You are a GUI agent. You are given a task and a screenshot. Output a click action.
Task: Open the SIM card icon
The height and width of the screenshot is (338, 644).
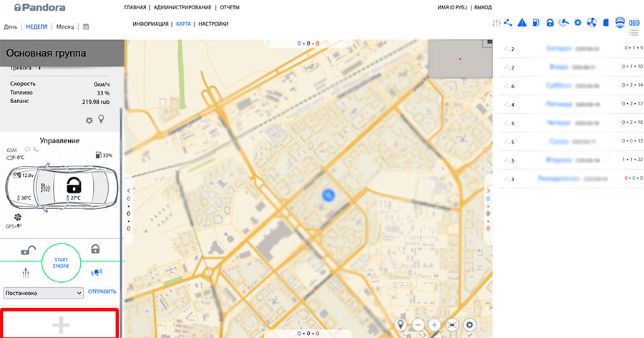coord(606,23)
